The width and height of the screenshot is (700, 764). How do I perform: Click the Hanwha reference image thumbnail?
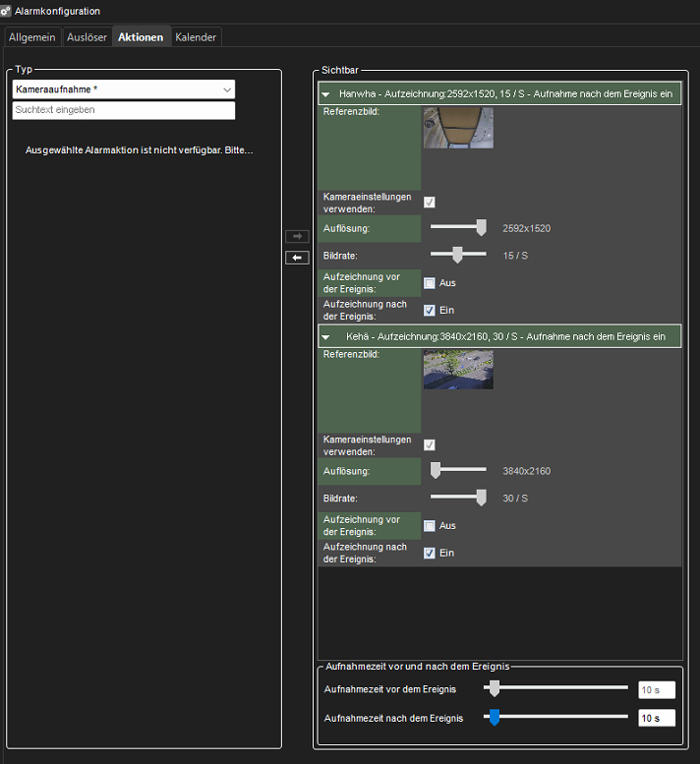click(458, 128)
